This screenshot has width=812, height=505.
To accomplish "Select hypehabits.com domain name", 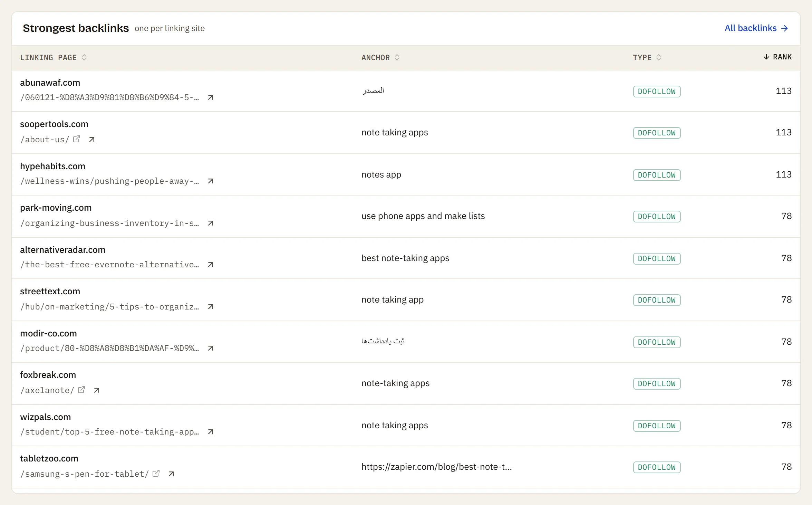I will click(52, 166).
